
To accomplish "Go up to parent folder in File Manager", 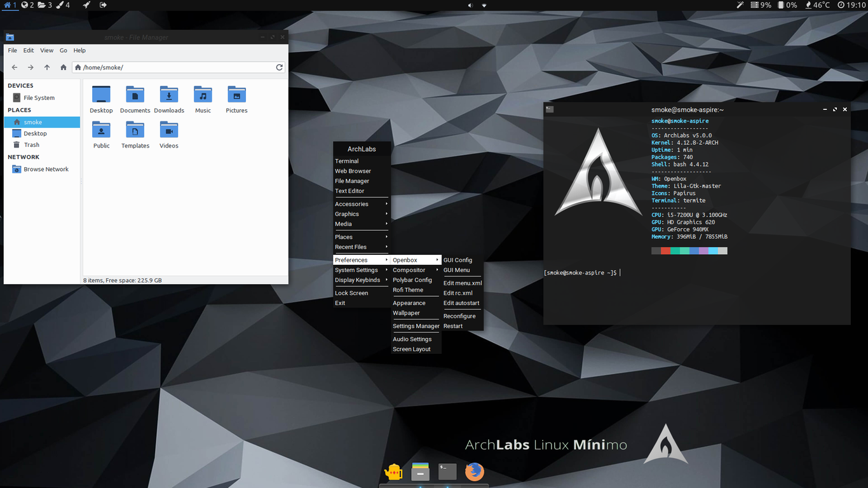I will 47,67.
